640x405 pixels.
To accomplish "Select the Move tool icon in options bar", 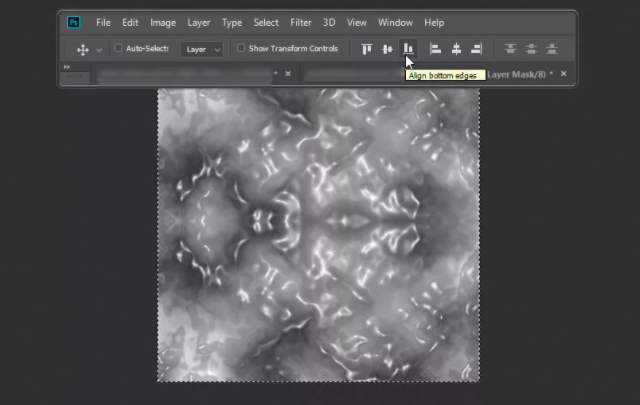I will click(83, 50).
